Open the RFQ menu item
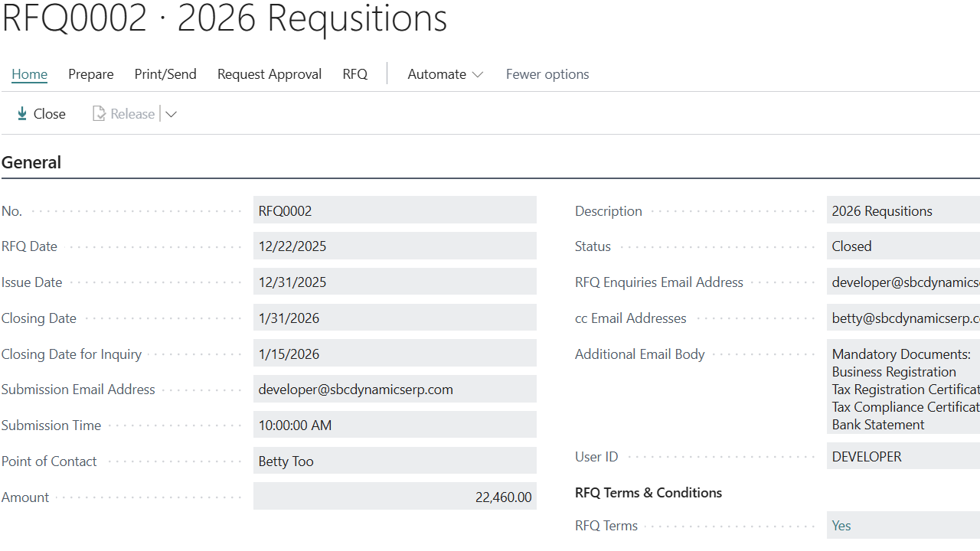The image size is (980, 551). point(354,73)
